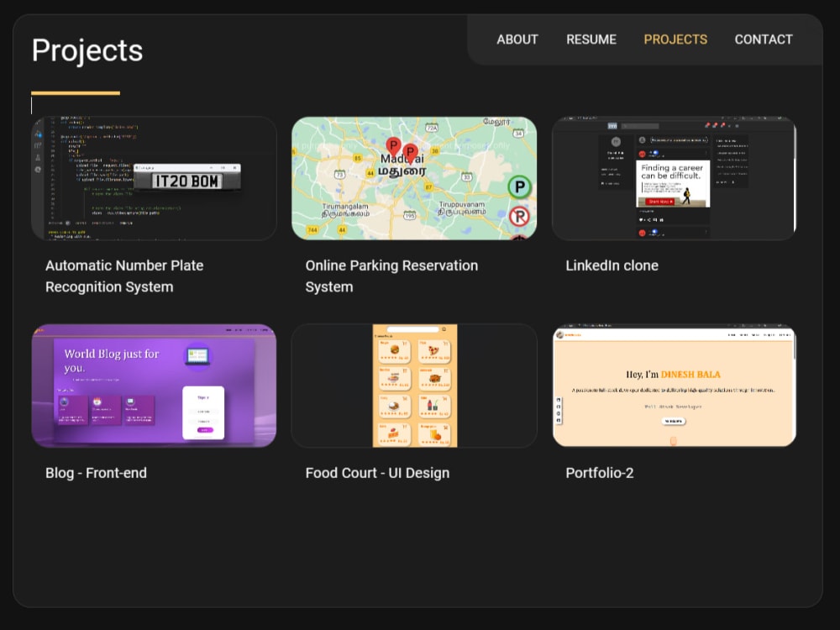Open the ABOUT navigation tab
This screenshot has width=840, height=630.
pyautogui.click(x=517, y=39)
